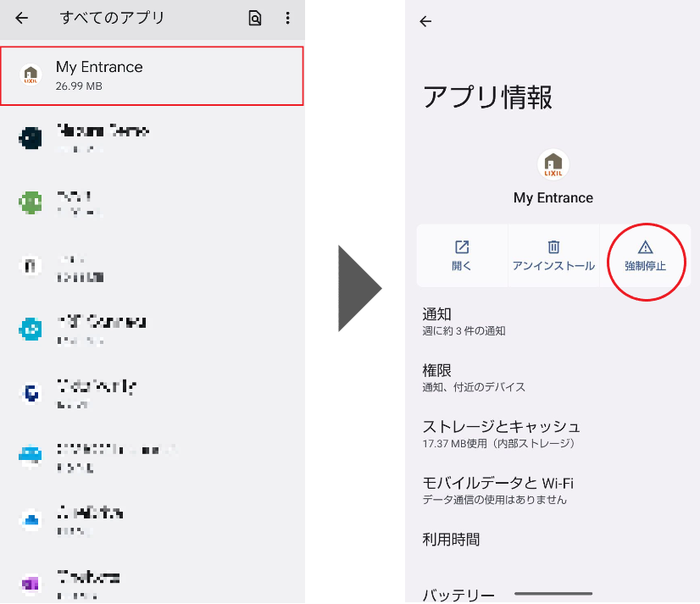Click 通知、付近のデバイス subtitle
Screen dimensions: 700x604
tap(474, 387)
